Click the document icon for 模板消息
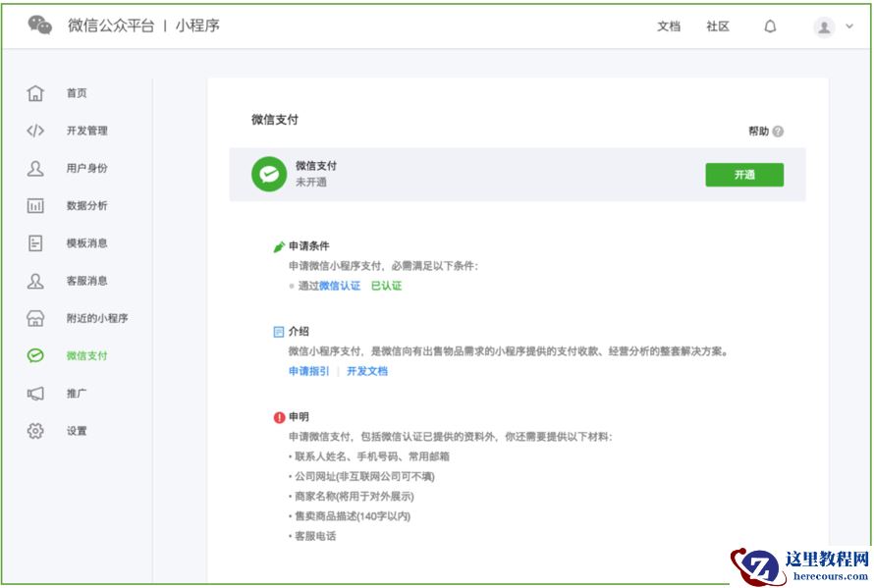 tap(35, 242)
